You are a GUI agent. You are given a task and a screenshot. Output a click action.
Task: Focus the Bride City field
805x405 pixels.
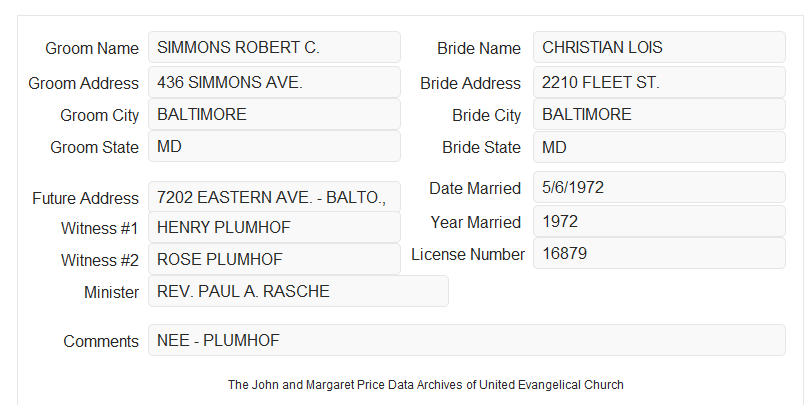(x=659, y=114)
